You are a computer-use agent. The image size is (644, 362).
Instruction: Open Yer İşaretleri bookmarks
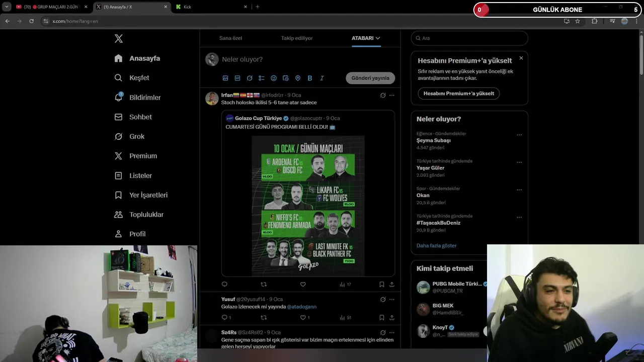point(141,195)
